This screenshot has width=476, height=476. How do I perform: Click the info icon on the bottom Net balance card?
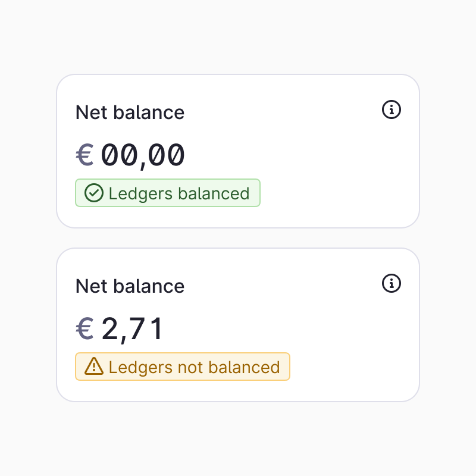coord(392,284)
